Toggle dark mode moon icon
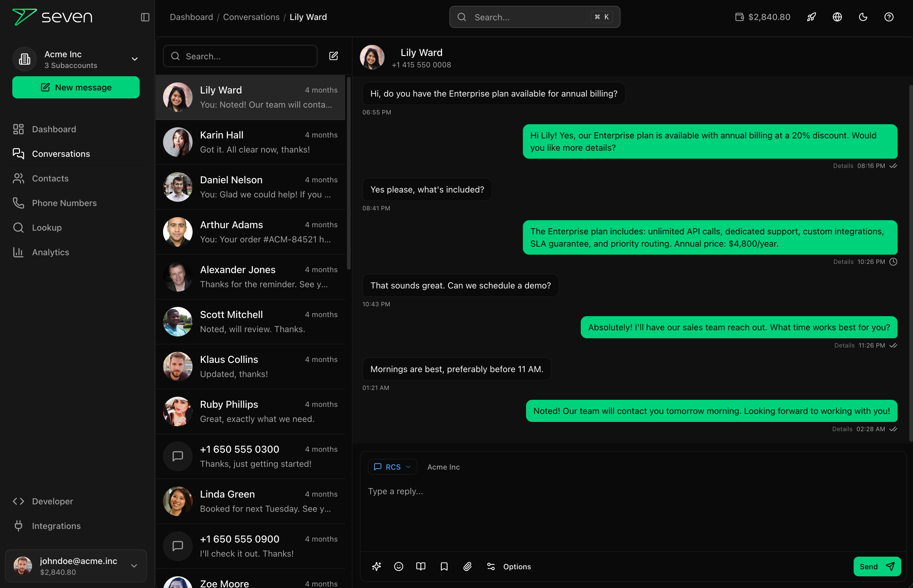The image size is (913, 588). tap(863, 17)
